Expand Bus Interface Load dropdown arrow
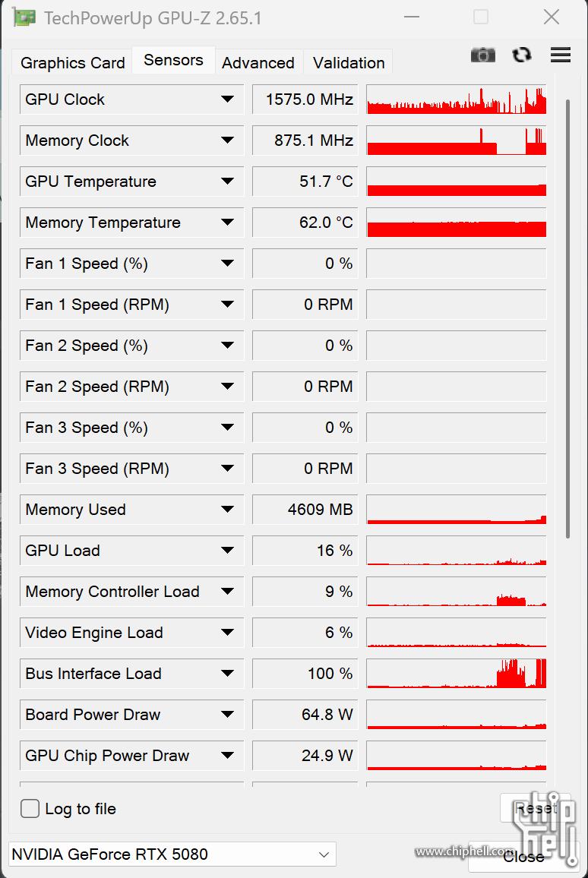This screenshot has height=878, width=588. point(227,673)
